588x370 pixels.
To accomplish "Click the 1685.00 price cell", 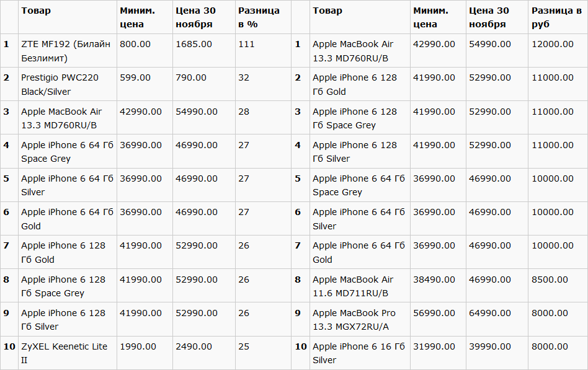I will 194,44.
